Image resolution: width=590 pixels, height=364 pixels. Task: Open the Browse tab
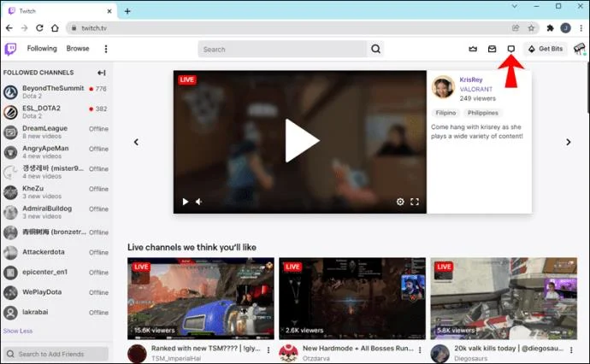[78, 49]
